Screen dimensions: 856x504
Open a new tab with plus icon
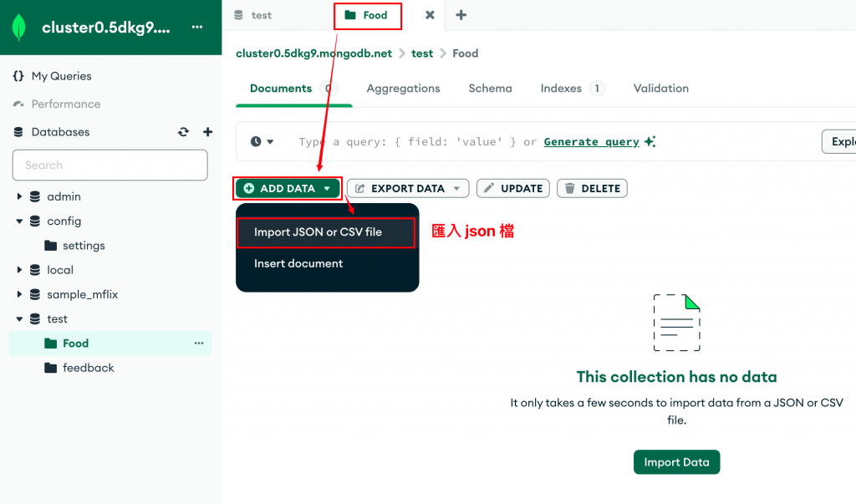[461, 15]
